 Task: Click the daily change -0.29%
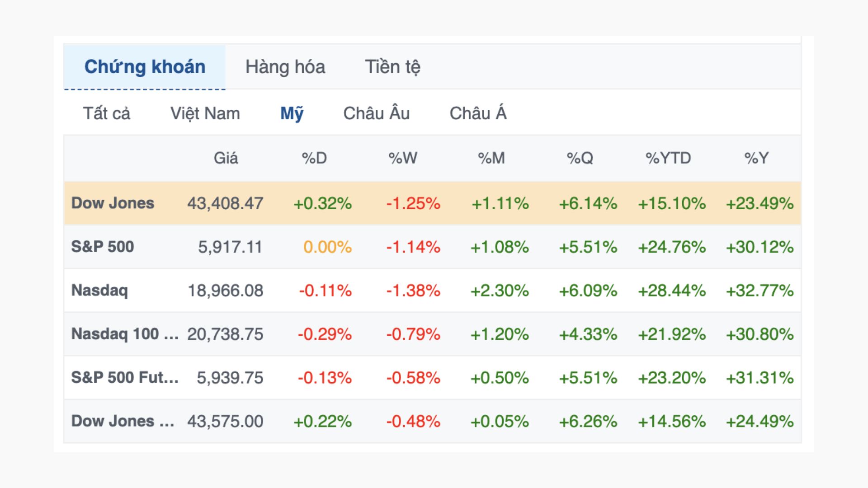[325, 334]
